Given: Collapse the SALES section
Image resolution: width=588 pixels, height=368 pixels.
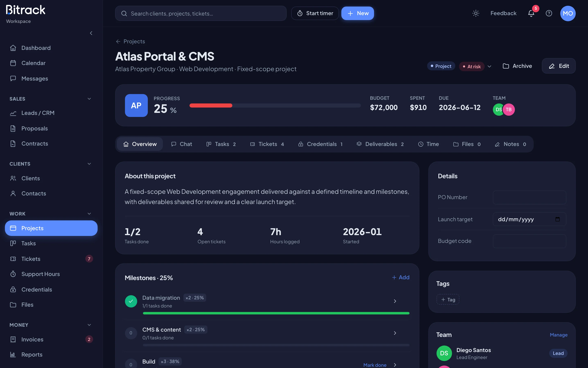Looking at the screenshot, I should pyautogui.click(x=89, y=99).
